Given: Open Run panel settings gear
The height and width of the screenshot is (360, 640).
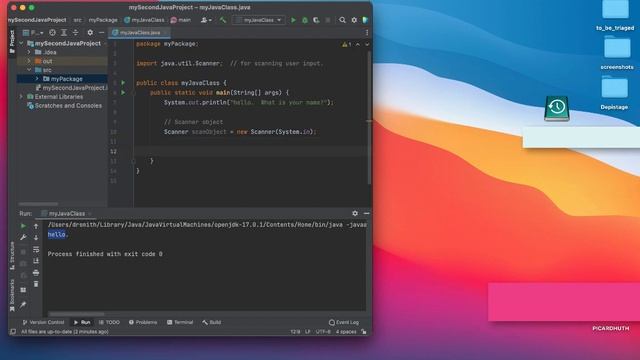Looking at the screenshot, I should coord(355,213).
